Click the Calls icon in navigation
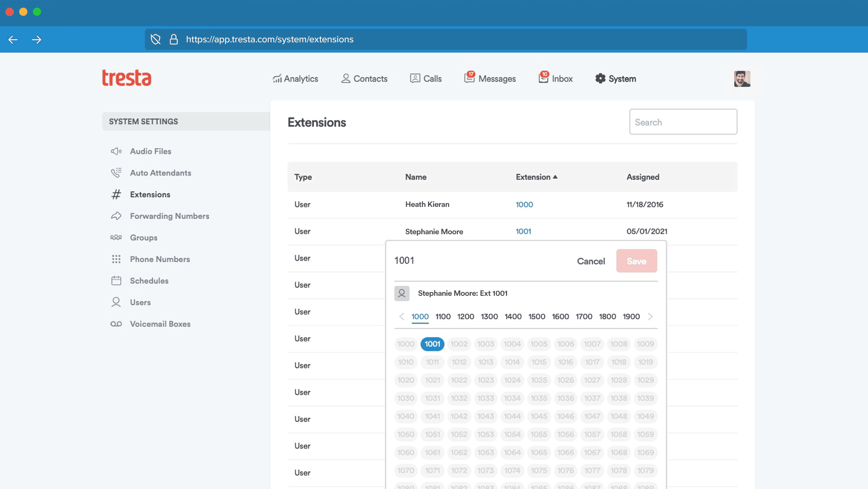The width and height of the screenshot is (868, 489). (x=415, y=79)
